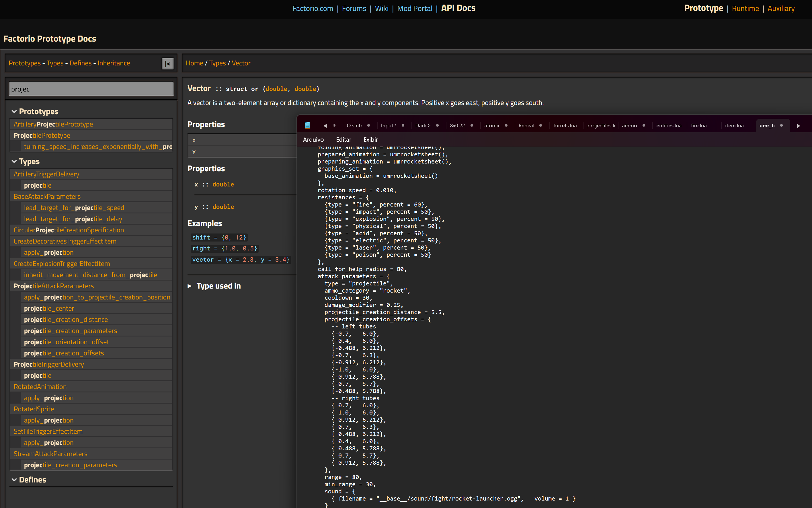
Task: Collapse the Defines section chevron
Action: pyautogui.click(x=14, y=479)
